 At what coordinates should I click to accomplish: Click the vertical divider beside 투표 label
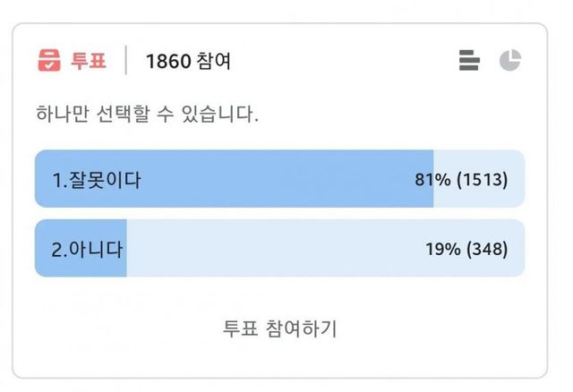click(125, 62)
